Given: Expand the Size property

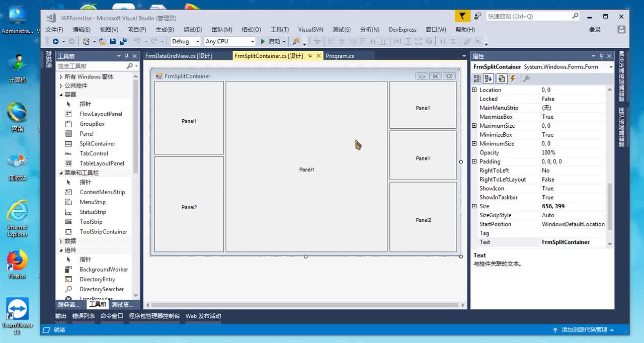Looking at the screenshot, I should 474,206.
